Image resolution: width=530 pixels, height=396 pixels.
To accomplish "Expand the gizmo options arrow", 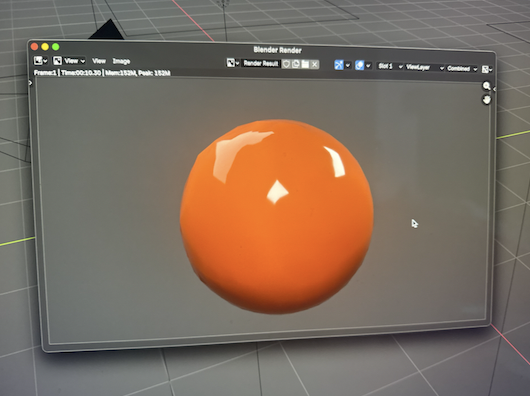I will click(347, 65).
